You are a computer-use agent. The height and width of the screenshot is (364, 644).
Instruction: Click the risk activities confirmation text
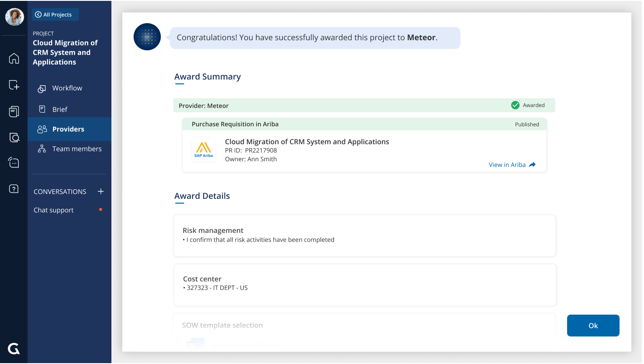(x=260, y=240)
